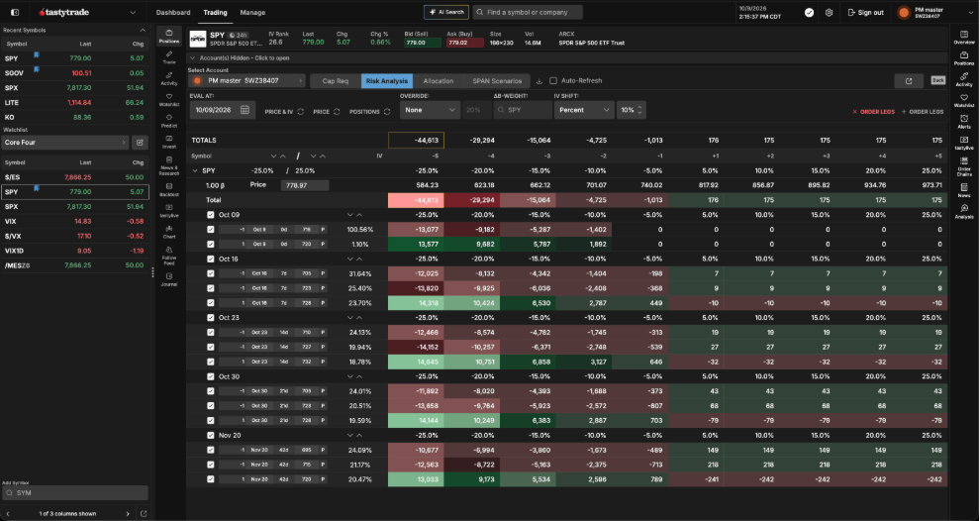Viewport: 980px width, 521px height.
Task: Uncheck the Oct 16 expiration group
Action: point(211,259)
